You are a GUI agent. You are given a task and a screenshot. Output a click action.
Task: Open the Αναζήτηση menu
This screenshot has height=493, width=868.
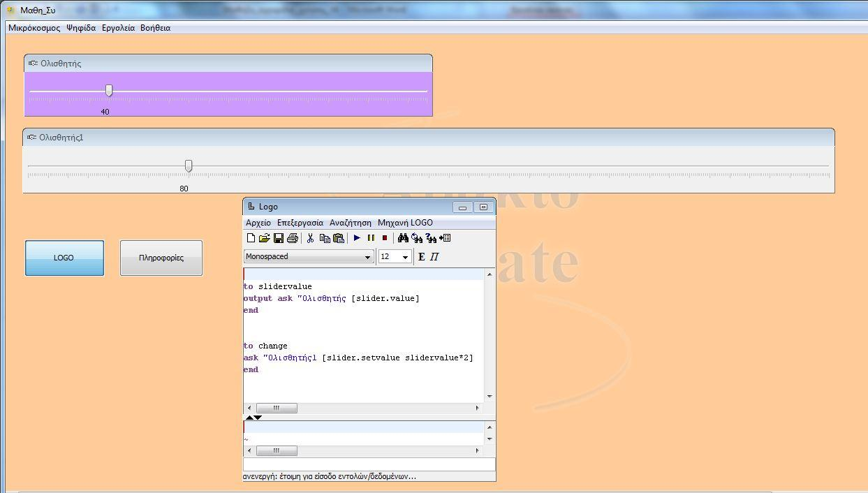351,223
